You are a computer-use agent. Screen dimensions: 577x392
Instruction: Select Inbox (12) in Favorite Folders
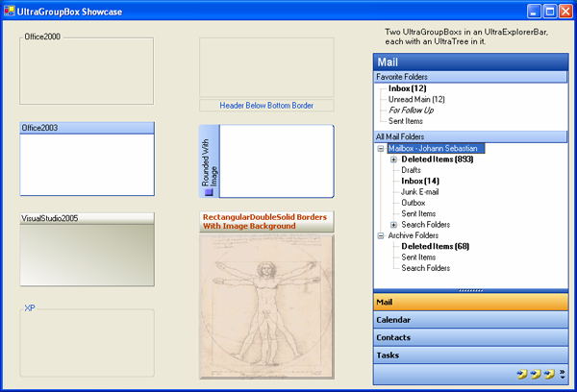(x=407, y=88)
